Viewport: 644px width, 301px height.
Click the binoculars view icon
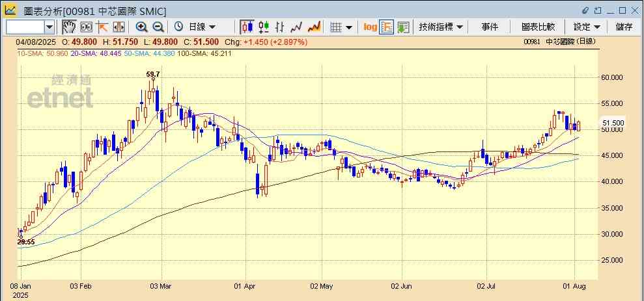click(x=86, y=27)
